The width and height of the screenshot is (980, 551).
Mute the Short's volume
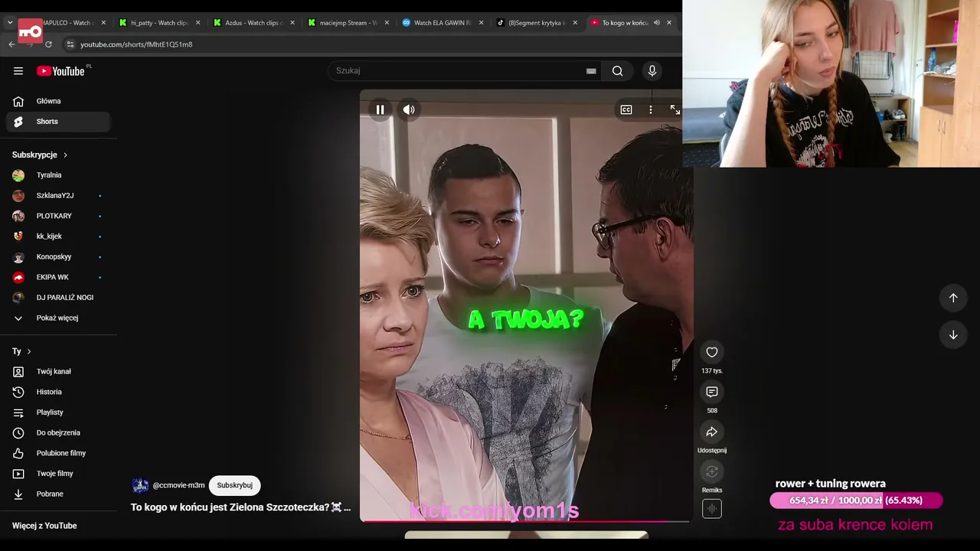coord(409,109)
